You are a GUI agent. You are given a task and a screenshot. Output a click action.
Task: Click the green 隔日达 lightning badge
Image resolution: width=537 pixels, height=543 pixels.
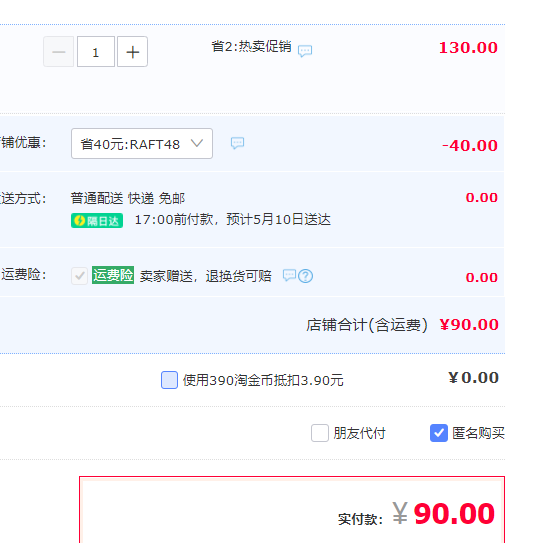coord(97,221)
